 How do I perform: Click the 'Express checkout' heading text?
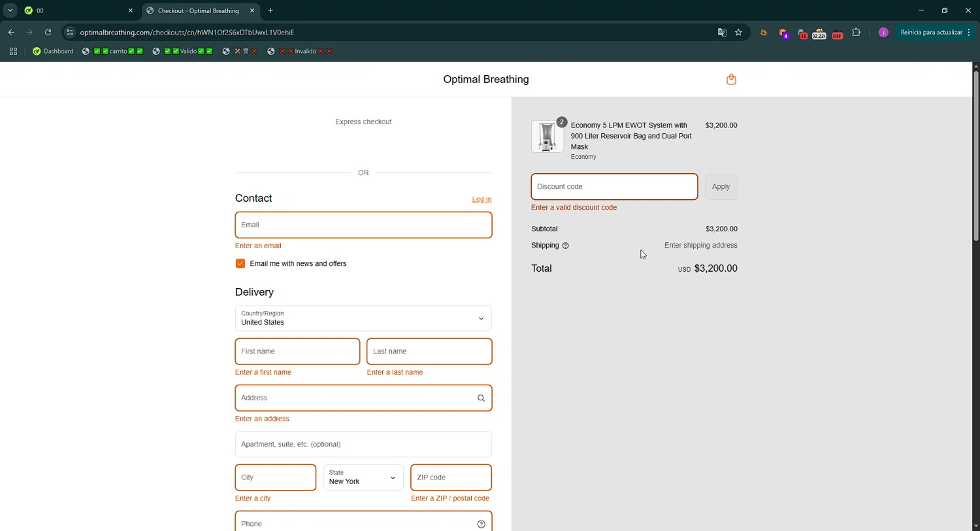(363, 121)
